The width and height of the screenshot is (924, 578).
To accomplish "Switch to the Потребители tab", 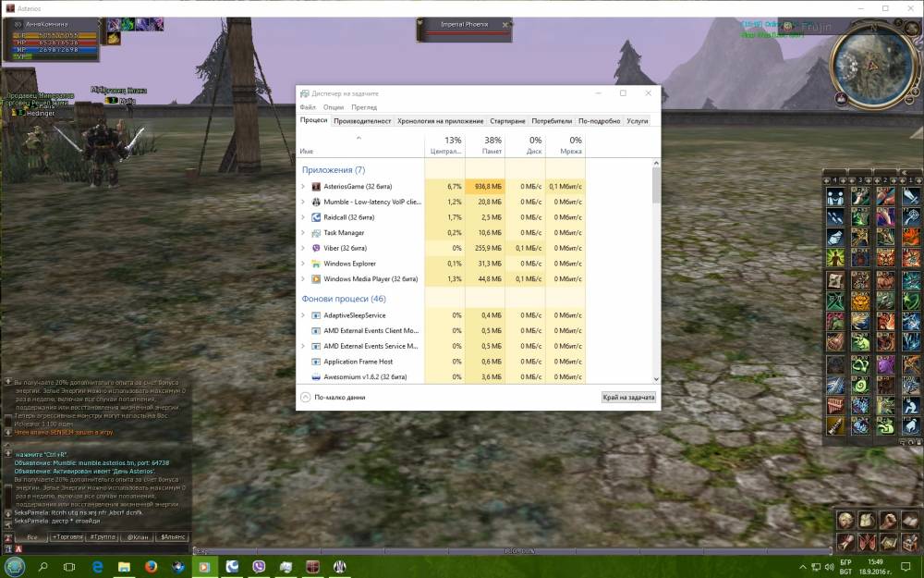I will 552,121.
